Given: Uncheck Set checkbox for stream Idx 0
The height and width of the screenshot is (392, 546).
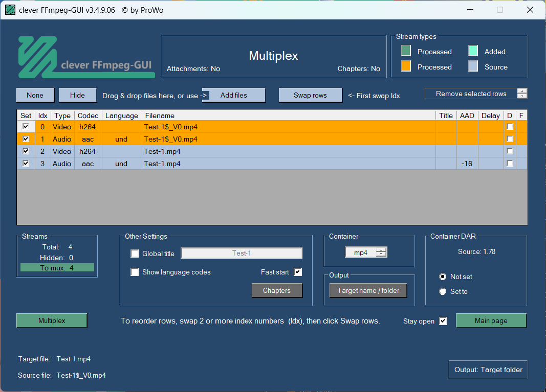Looking at the screenshot, I should point(26,127).
